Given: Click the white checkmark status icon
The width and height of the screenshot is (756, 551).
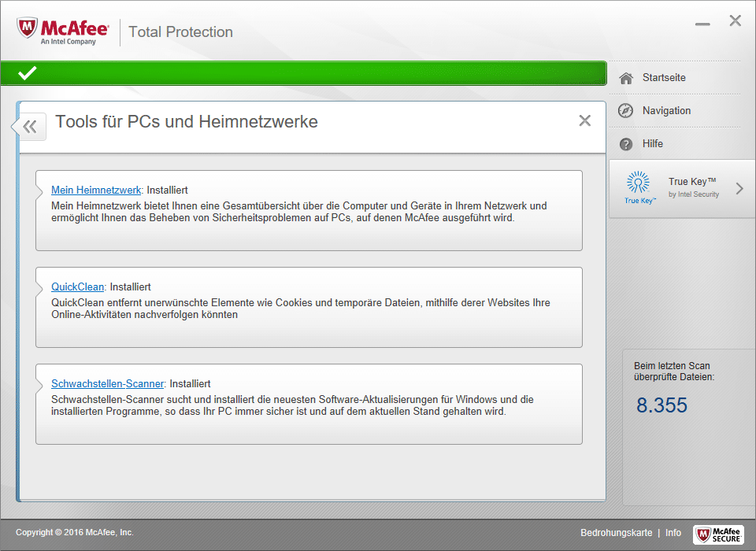Looking at the screenshot, I should point(28,73).
